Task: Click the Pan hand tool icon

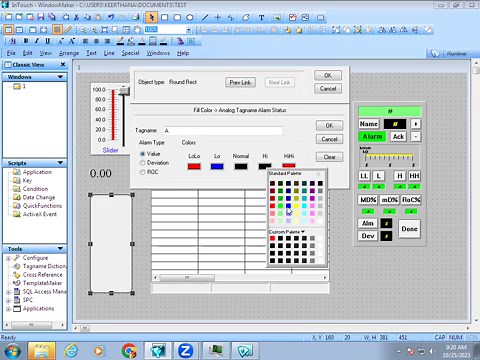Action: point(137,30)
